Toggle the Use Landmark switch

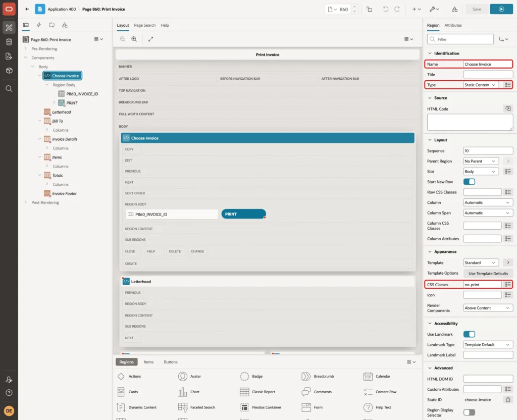469,334
